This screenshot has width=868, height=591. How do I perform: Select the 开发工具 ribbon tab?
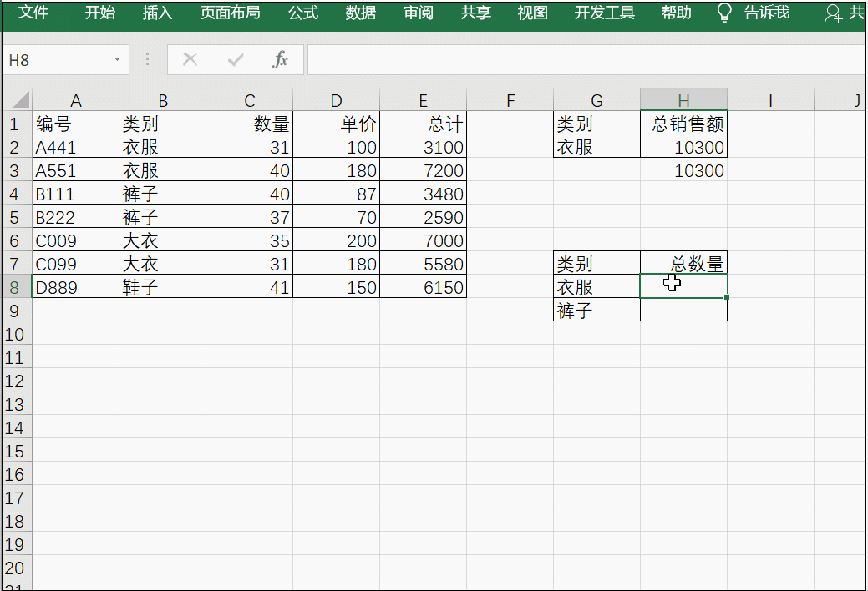605,13
